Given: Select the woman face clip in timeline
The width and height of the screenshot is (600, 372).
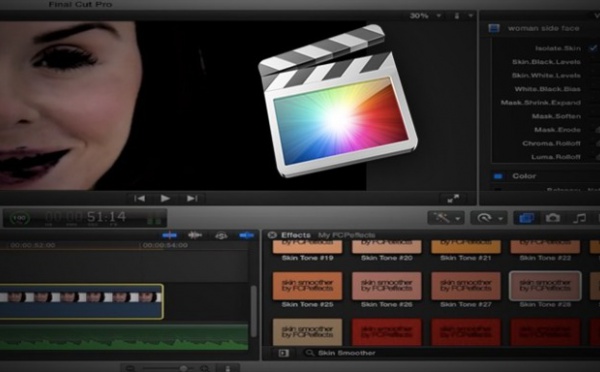Looking at the screenshot, I should [x=82, y=301].
